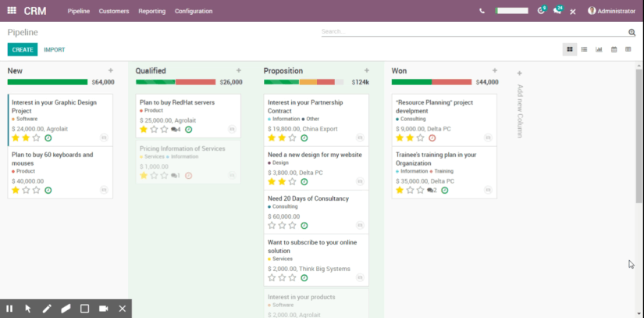
Task: Set third star on Graphic Design Project card
Action: coord(37,138)
